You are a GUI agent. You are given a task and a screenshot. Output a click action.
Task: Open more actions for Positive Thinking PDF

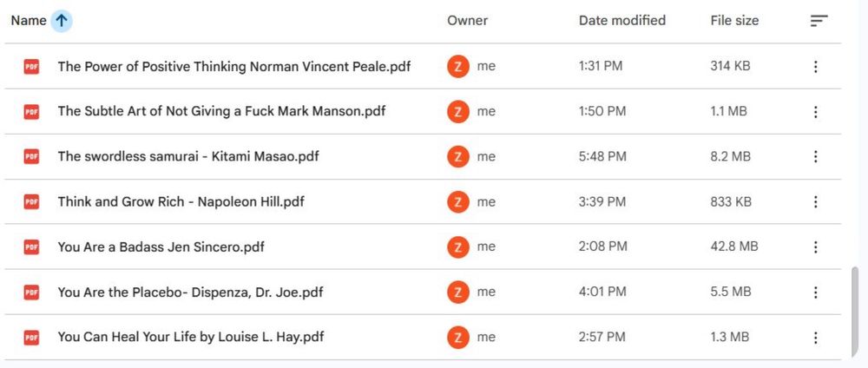pos(815,67)
